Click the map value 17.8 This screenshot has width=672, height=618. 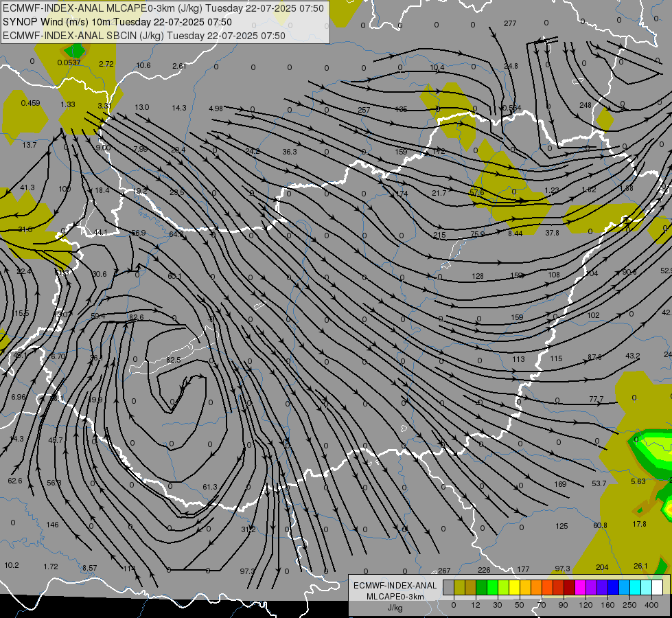[x=639, y=524]
